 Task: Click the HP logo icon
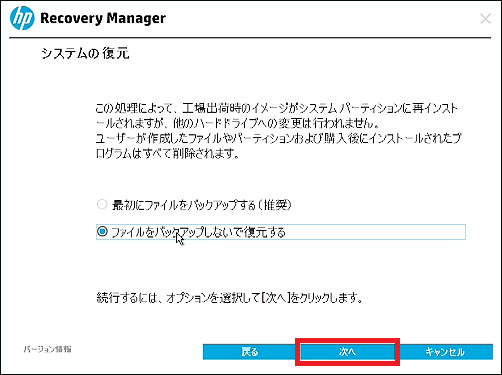pos(22,18)
